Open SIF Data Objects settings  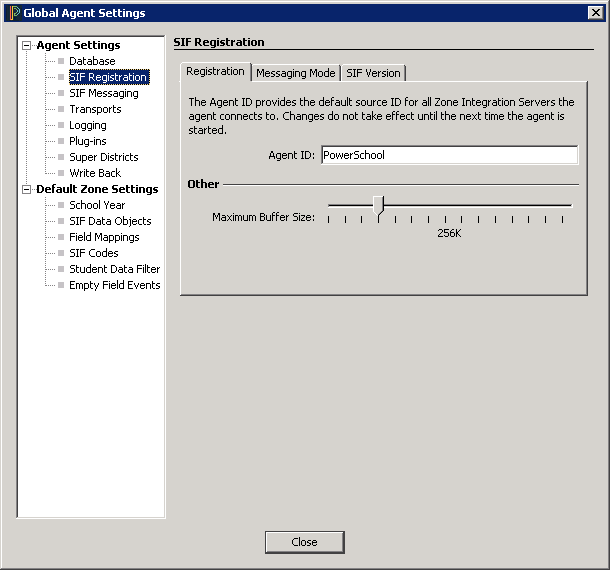(110, 221)
